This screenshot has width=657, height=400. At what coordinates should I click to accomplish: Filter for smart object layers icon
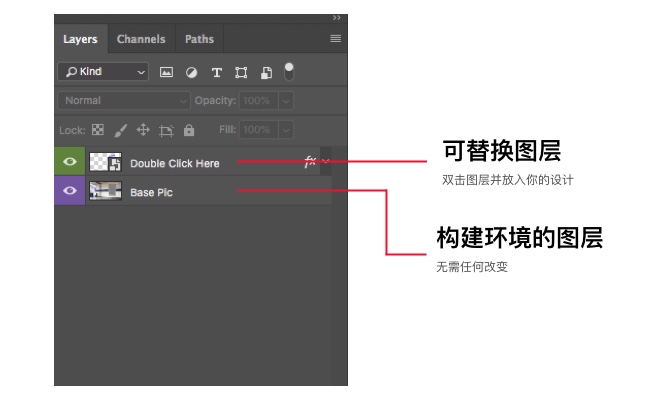tap(266, 72)
